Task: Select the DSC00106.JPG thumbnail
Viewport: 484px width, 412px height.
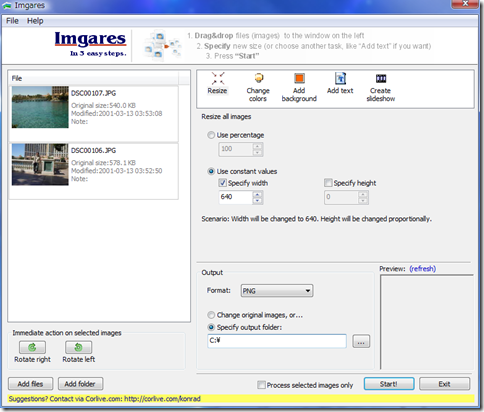Action: [40, 164]
